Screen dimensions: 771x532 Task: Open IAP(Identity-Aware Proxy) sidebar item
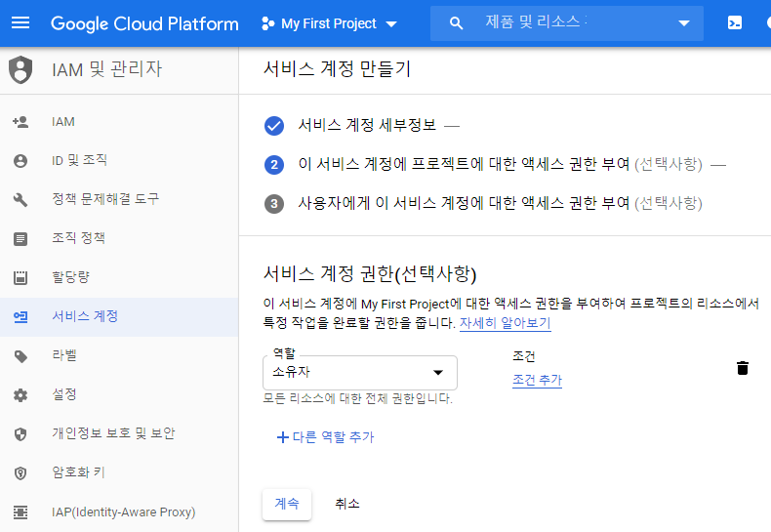pos(119,512)
